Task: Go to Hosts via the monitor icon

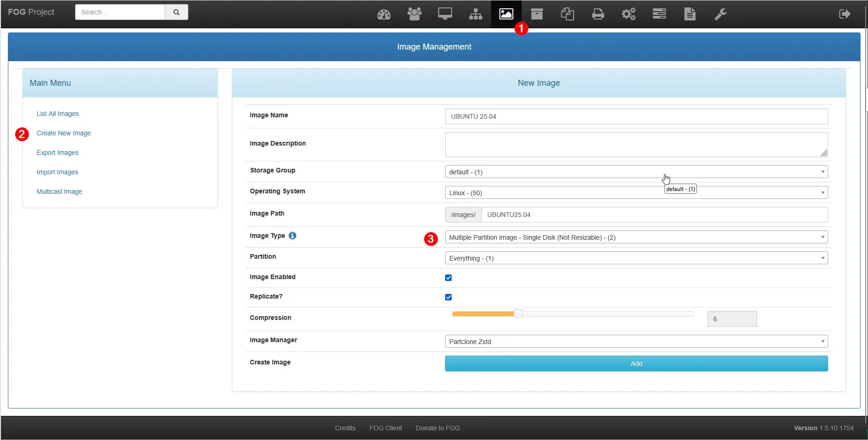Action: [445, 14]
